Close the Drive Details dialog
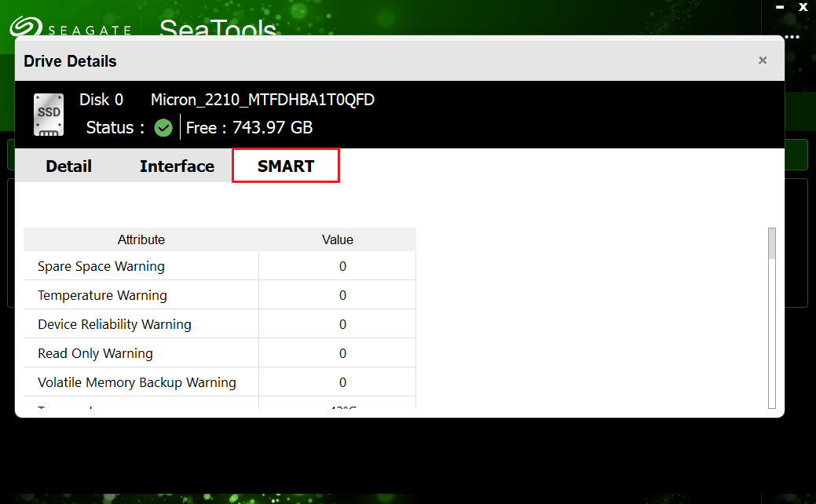Image resolution: width=816 pixels, height=504 pixels. pos(762,60)
